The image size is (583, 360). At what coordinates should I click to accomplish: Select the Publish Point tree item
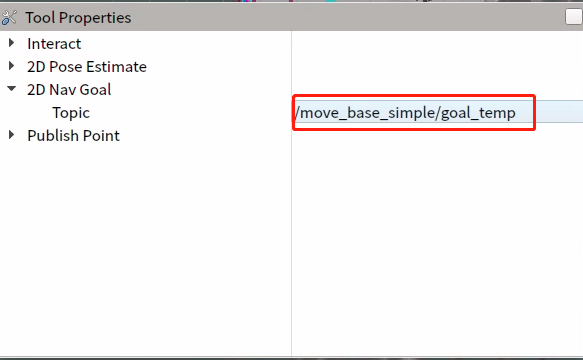point(73,136)
